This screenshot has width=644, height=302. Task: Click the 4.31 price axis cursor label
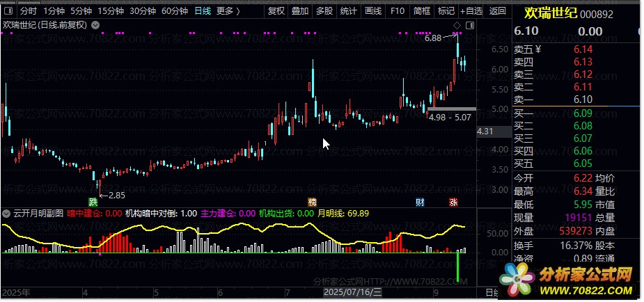pos(486,132)
